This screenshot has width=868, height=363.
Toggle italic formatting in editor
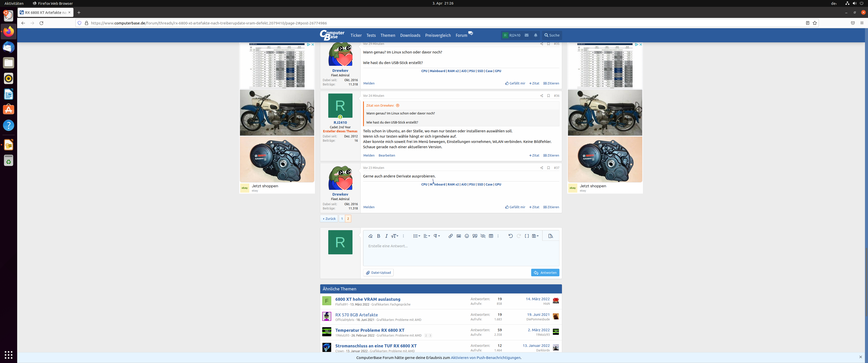pos(387,236)
